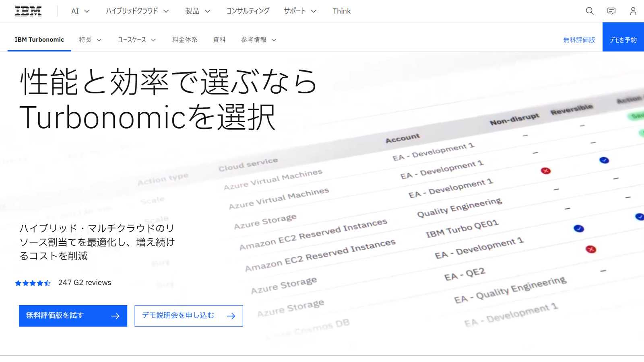Click the 無料評価版を試す button
This screenshot has width=644, height=362.
click(x=73, y=316)
